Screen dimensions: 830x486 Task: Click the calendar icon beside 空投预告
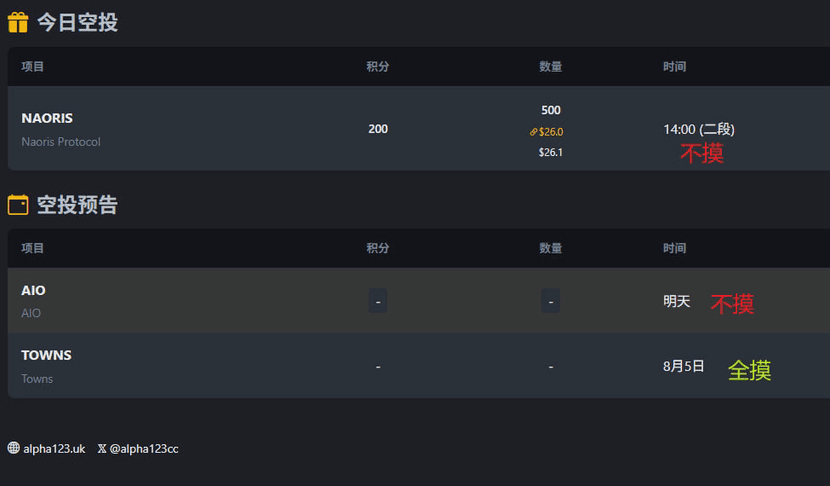(x=17, y=205)
